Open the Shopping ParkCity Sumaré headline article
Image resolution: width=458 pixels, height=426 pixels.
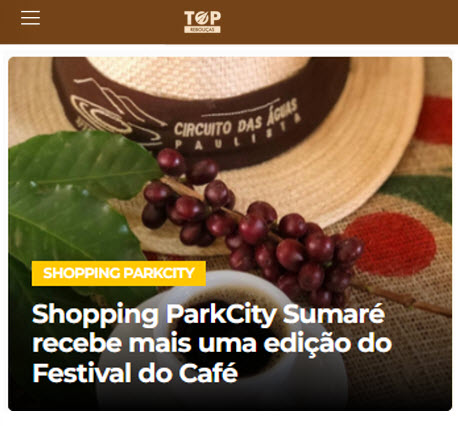point(212,343)
